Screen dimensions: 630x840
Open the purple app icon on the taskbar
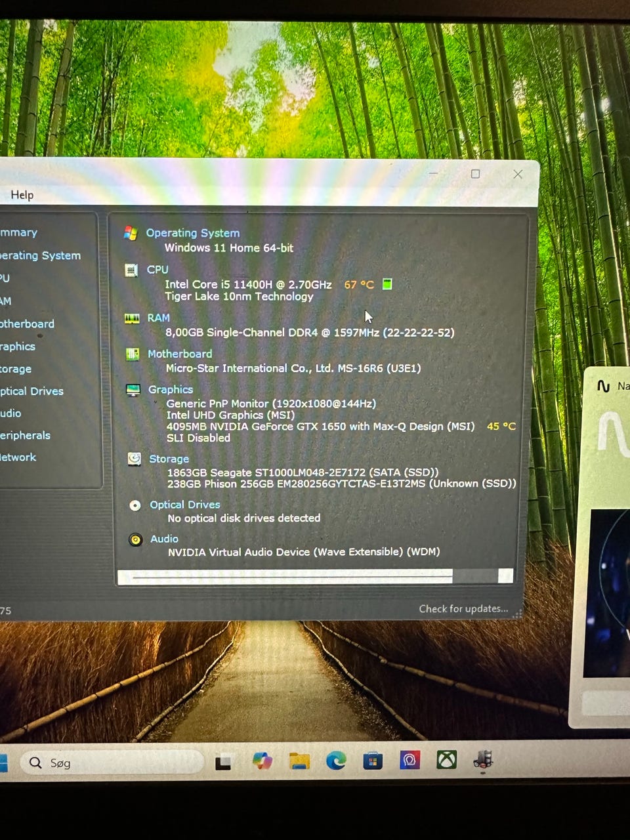click(410, 760)
